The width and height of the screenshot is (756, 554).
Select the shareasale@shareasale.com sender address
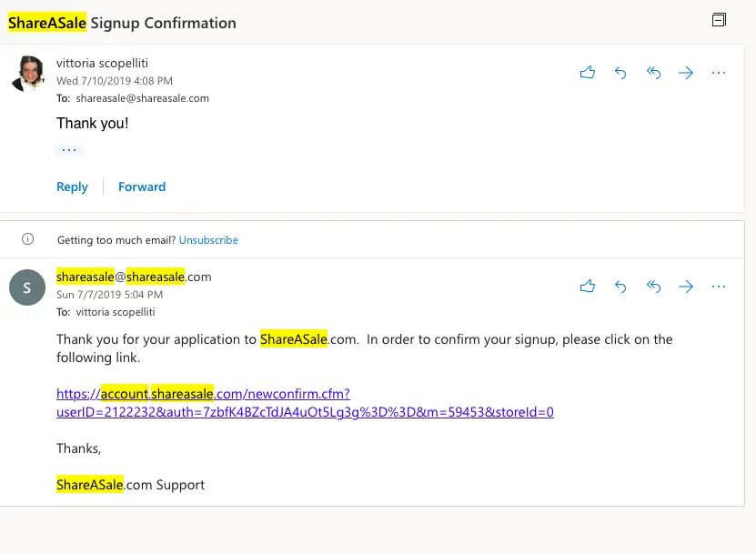click(x=134, y=277)
